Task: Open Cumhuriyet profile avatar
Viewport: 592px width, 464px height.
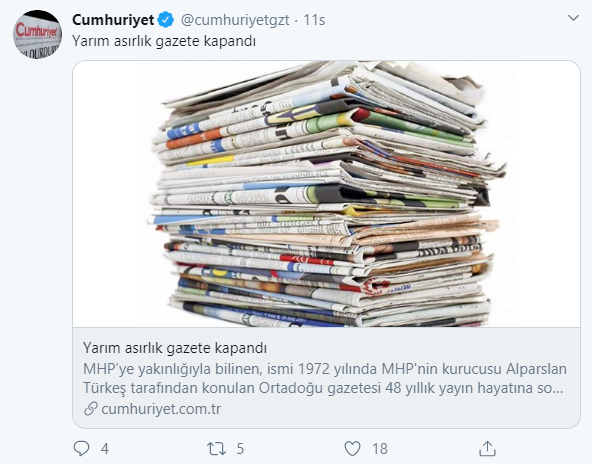Action: 37,34
